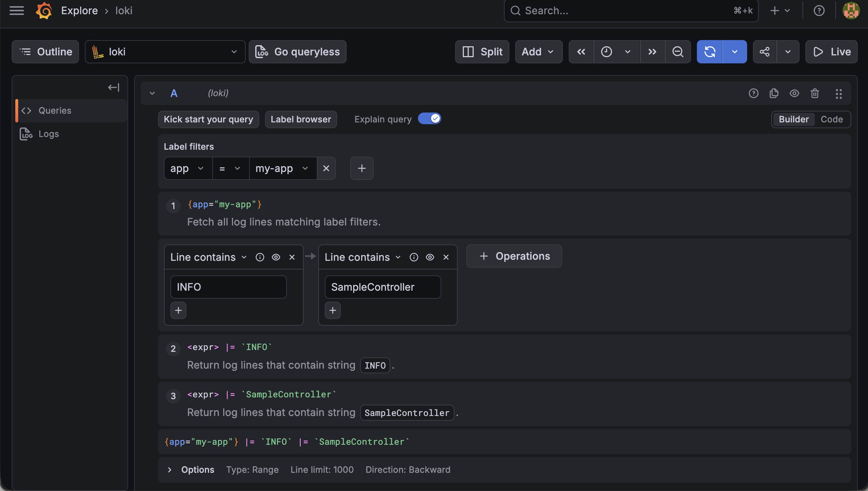Change second Line contains operation type

pyautogui.click(x=363, y=257)
